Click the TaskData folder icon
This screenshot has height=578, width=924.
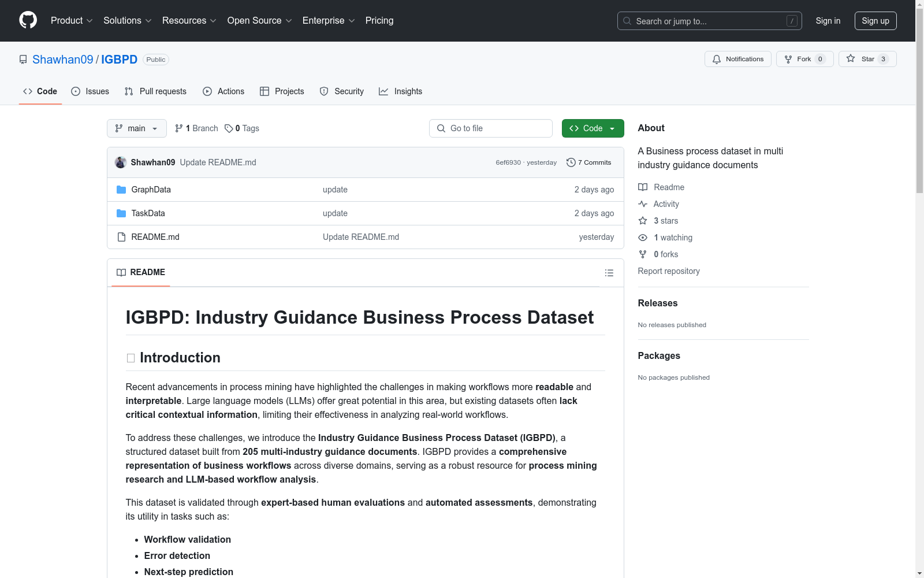coord(121,213)
